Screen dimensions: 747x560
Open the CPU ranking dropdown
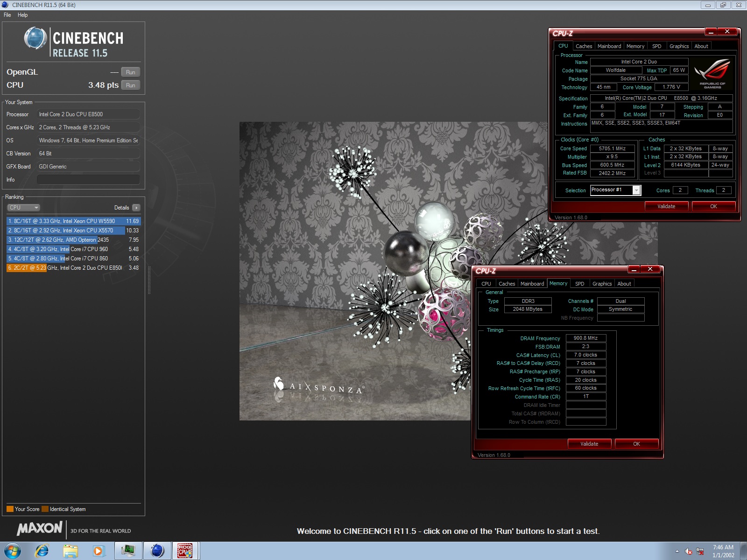[x=23, y=208]
